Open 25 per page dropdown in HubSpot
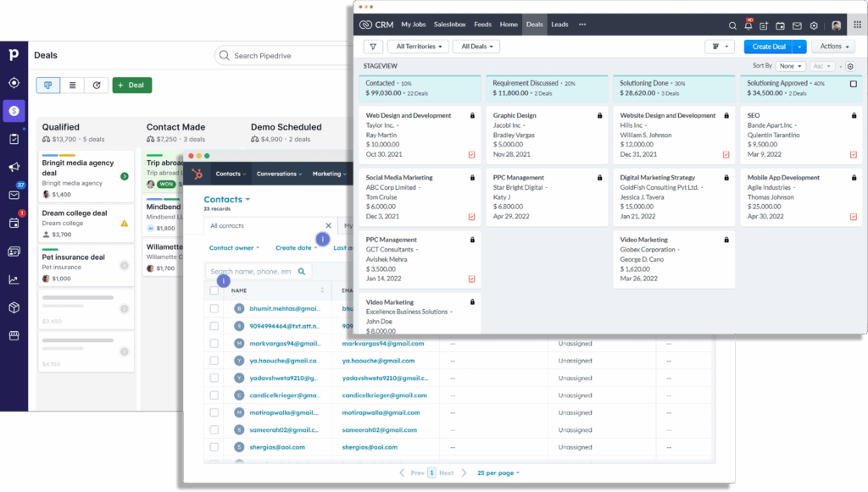This screenshot has width=868, height=492. coord(498,473)
